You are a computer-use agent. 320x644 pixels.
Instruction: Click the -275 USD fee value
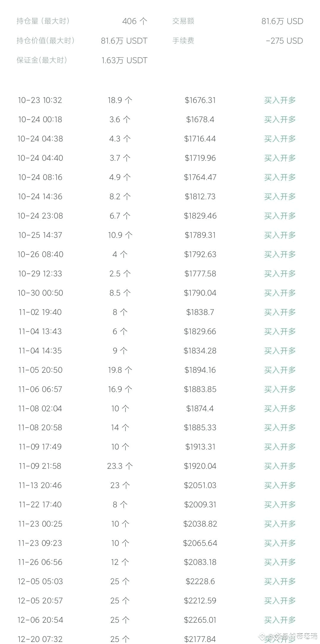pyautogui.click(x=284, y=41)
